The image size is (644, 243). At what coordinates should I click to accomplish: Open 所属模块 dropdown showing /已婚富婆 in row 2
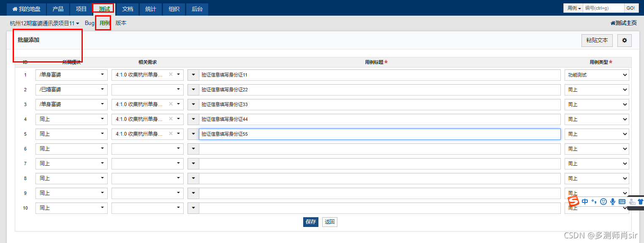(71, 90)
